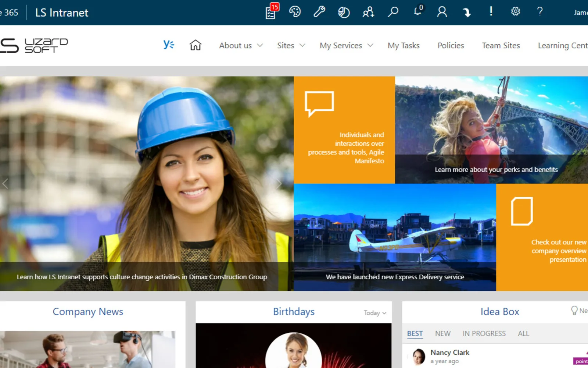
Task: Show next carousel slide arrow
Action: 279,184
